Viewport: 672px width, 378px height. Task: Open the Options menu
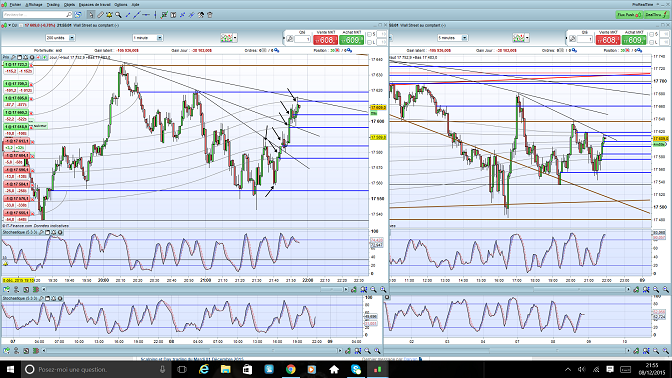coord(121,4)
